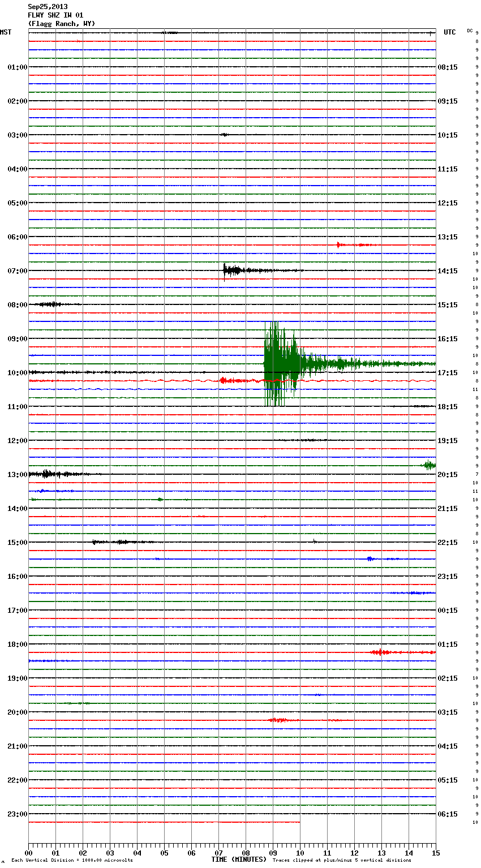Click the TIME (MINUTES) axis title

coord(239,860)
